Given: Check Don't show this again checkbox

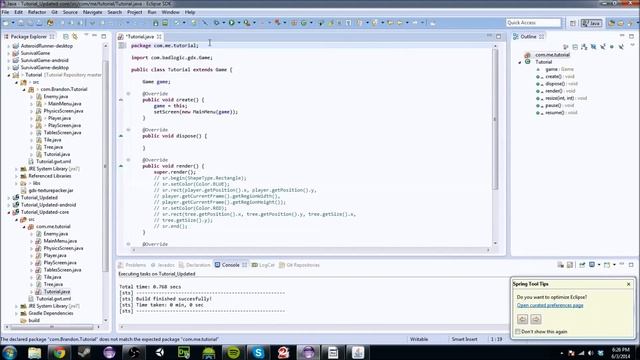Looking at the screenshot, I should point(518,332).
